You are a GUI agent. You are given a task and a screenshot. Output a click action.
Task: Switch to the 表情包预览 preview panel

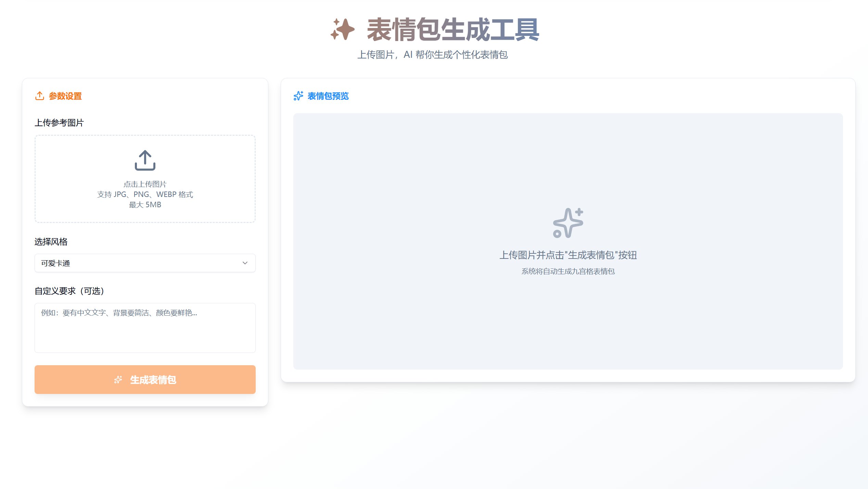pos(328,96)
